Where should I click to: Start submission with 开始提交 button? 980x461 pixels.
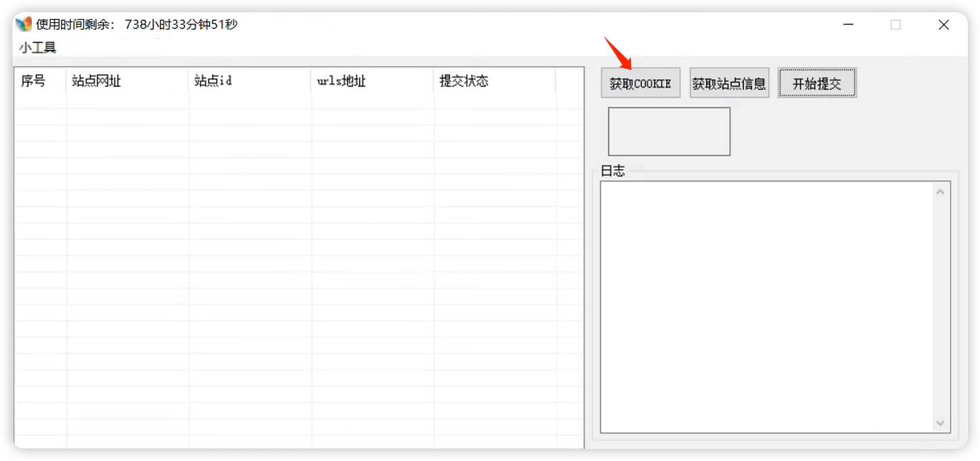(817, 83)
